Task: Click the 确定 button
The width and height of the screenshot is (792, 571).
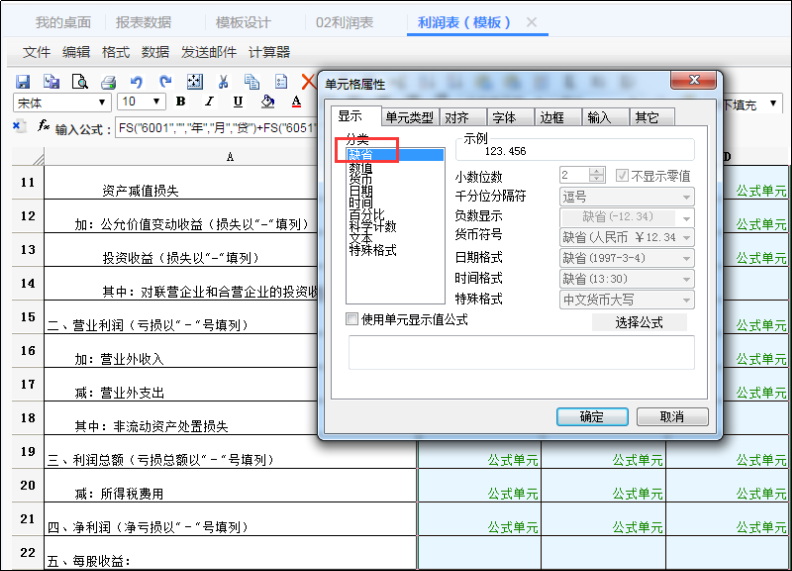Action: [x=592, y=417]
